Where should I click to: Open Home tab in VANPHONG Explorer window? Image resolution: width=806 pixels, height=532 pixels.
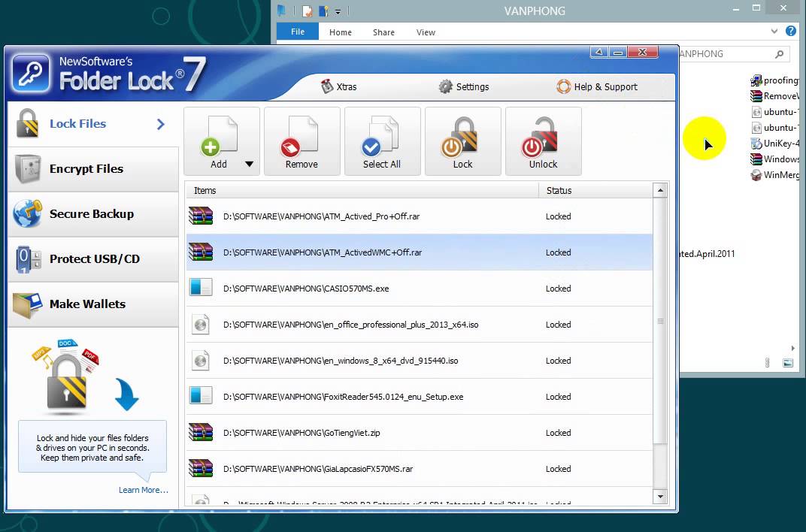[x=341, y=32]
